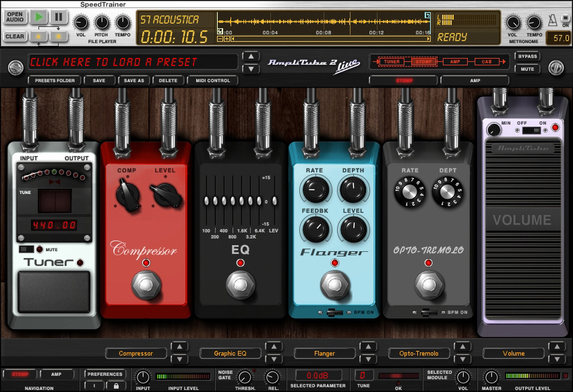Screen dimensions: 573x392
Task: Click the metronome TEMPO knob
Action: pos(534,23)
